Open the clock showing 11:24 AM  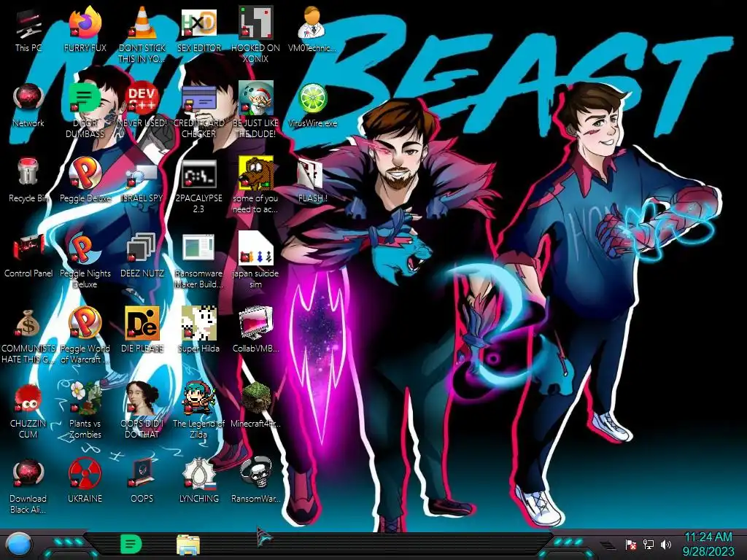point(708,544)
